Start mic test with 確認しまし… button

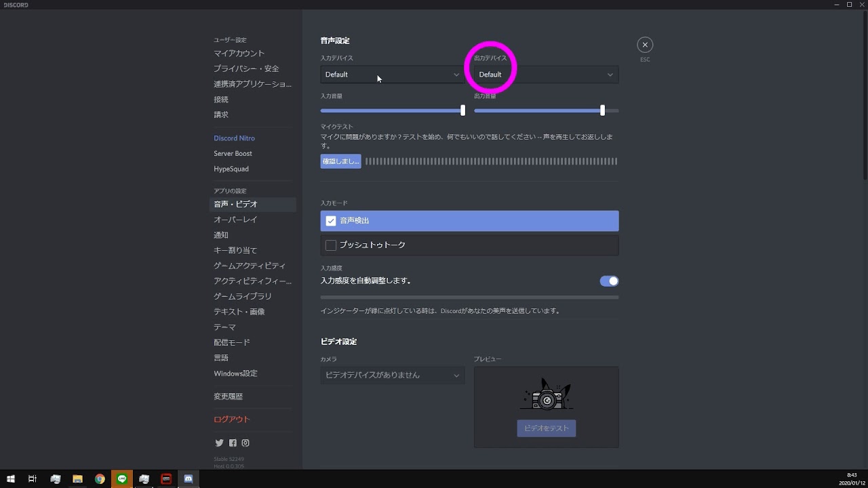click(340, 161)
